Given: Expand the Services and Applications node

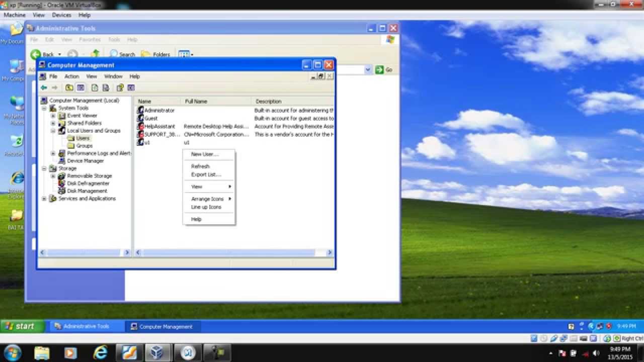Looking at the screenshot, I should pos(44,199).
